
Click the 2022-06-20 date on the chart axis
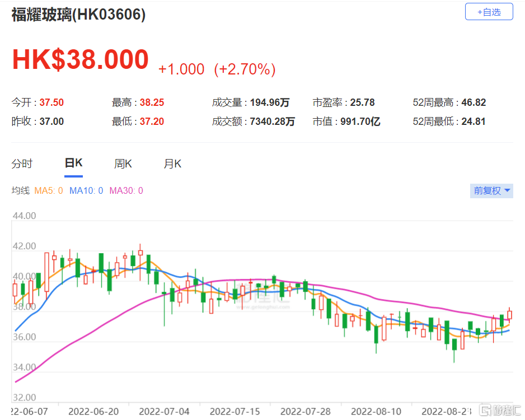(x=93, y=412)
